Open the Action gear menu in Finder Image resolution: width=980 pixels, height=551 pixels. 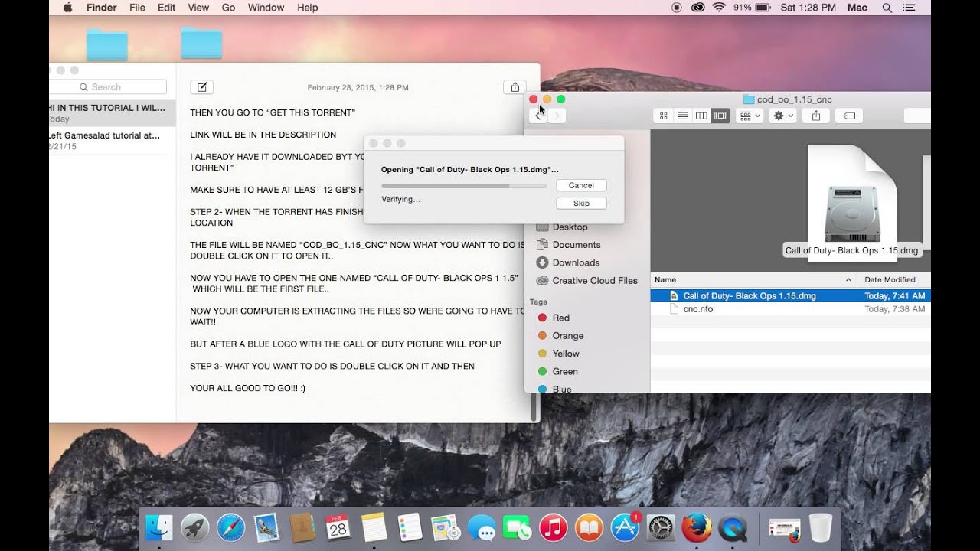[x=783, y=116]
